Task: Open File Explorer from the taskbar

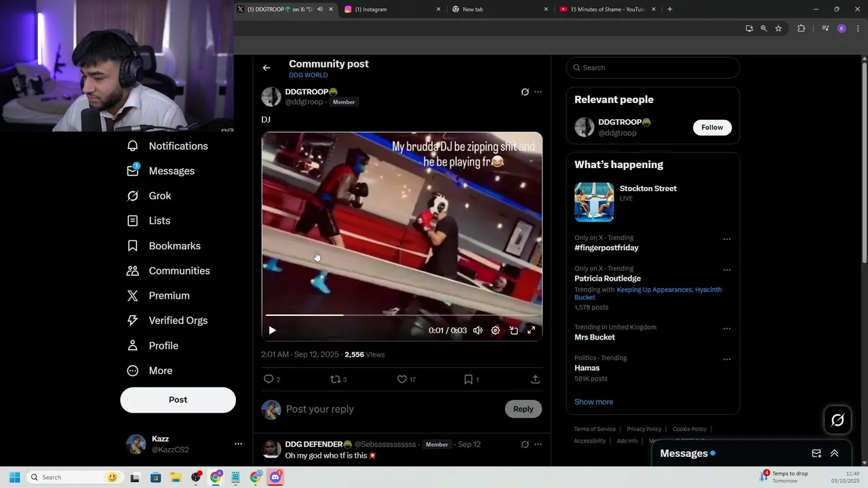Action: (176, 477)
